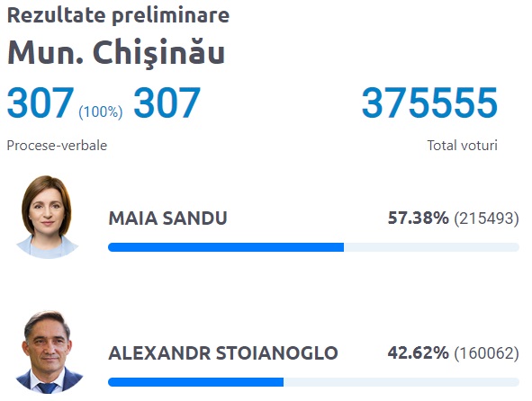Click the Total voturi label
Image resolution: width=532 pixels, height=401 pixels.
[x=462, y=146]
